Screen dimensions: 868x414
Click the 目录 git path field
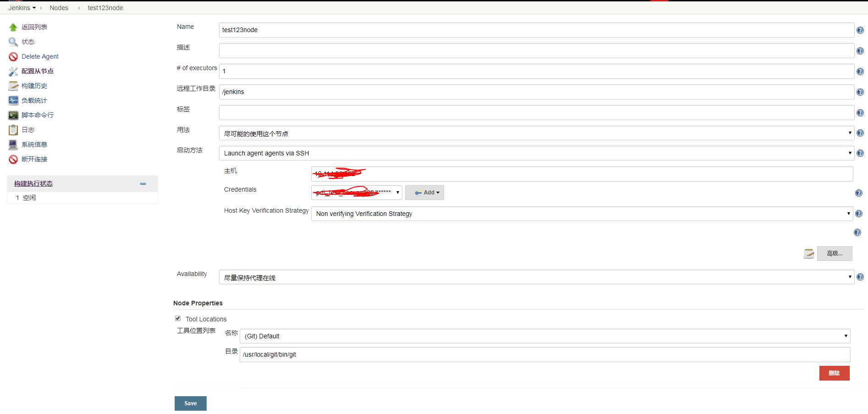click(545, 354)
